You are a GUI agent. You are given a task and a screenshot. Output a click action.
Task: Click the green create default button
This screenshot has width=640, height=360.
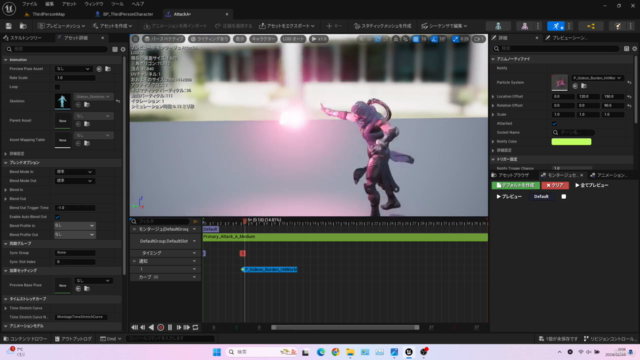(516, 185)
